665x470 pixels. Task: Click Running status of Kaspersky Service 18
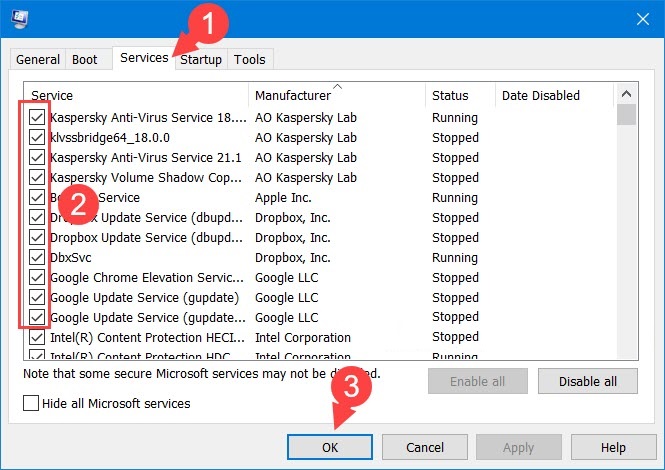pyautogui.click(x=455, y=118)
